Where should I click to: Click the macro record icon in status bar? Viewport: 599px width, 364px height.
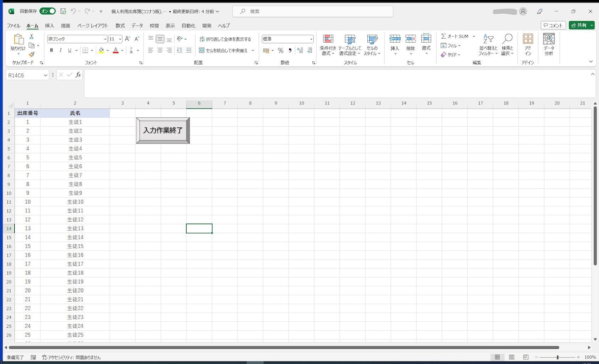pos(33,358)
